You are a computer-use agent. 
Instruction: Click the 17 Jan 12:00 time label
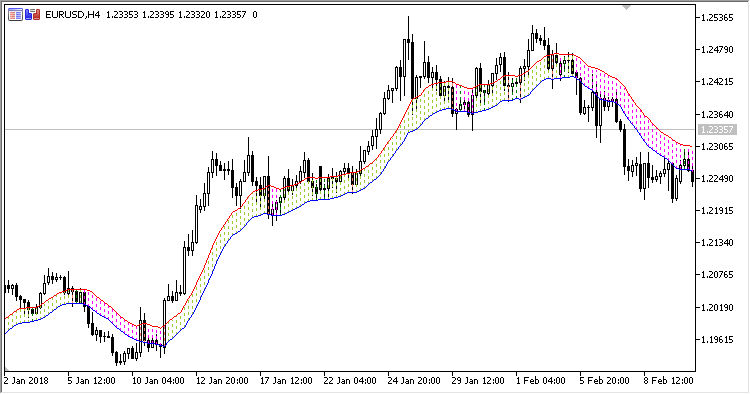[x=287, y=381]
